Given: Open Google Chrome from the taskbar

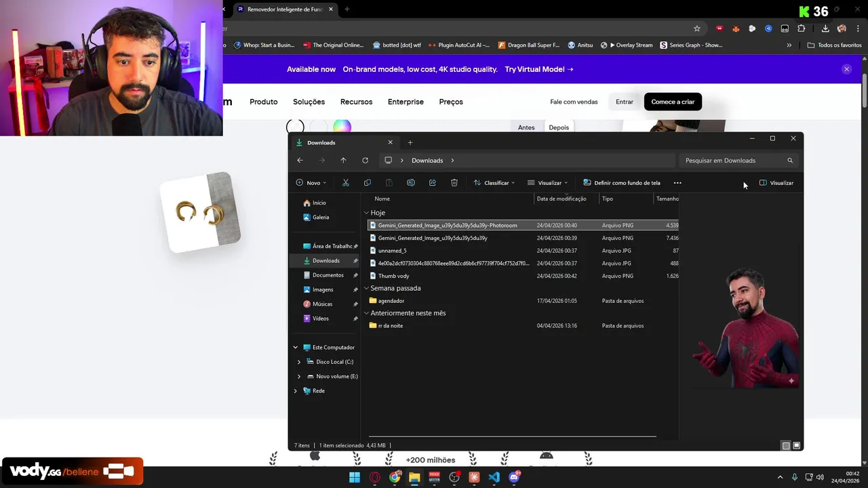Looking at the screenshot, I should [395, 477].
